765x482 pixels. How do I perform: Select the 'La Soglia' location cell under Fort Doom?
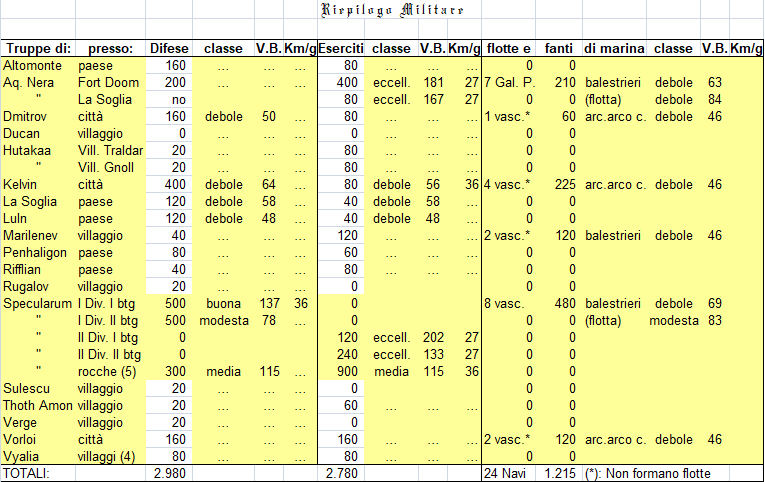point(105,100)
